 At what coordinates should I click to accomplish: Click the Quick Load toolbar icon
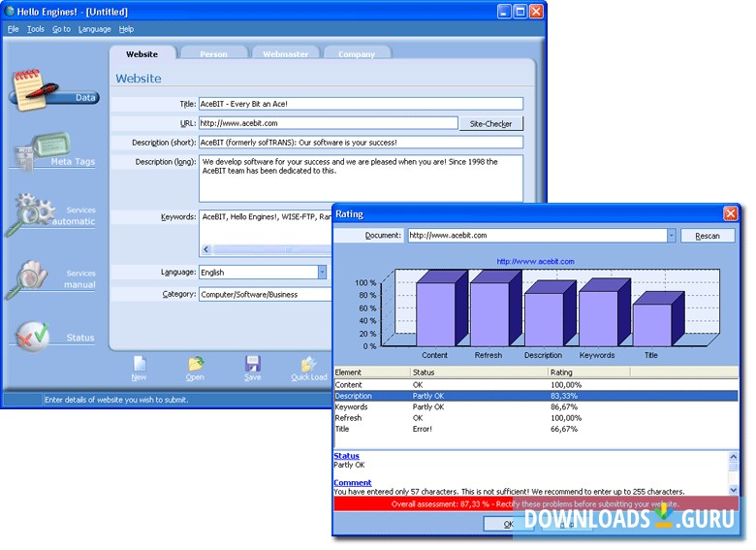pyautogui.click(x=308, y=364)
